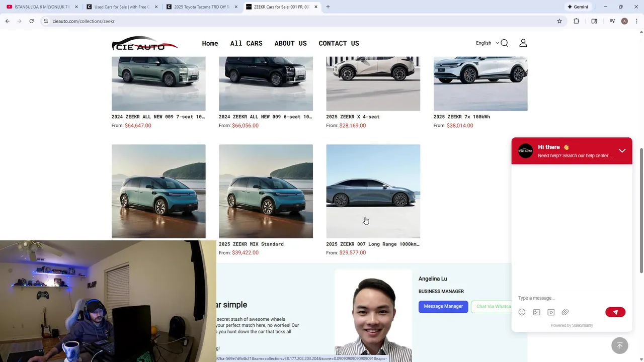Click the $29,577.00 price text
The image size is (644, 362).
click(x=353, y=253)
